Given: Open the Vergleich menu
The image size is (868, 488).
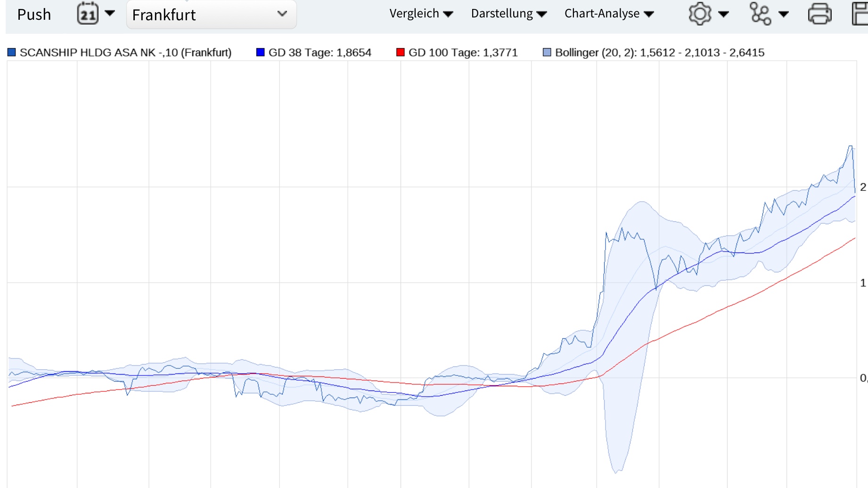Looking at the screenshot, I should pyautogui.click(x=421, y=14).
